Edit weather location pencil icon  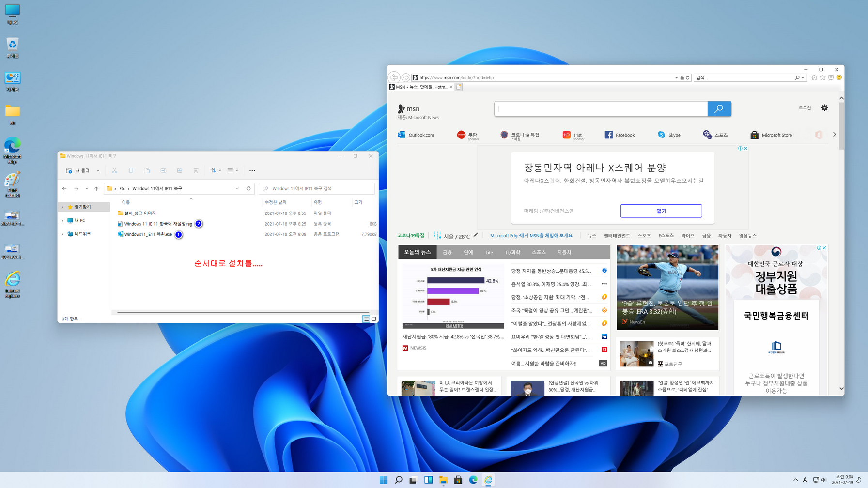point(476,235)
